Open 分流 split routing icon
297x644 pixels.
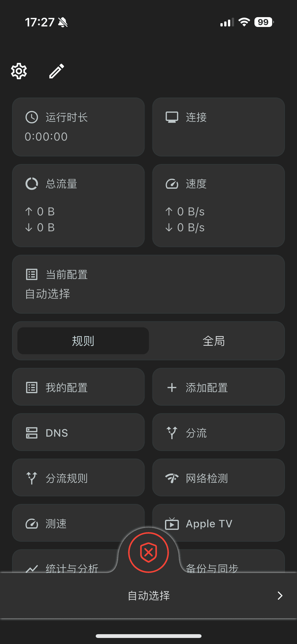(172, 433)
